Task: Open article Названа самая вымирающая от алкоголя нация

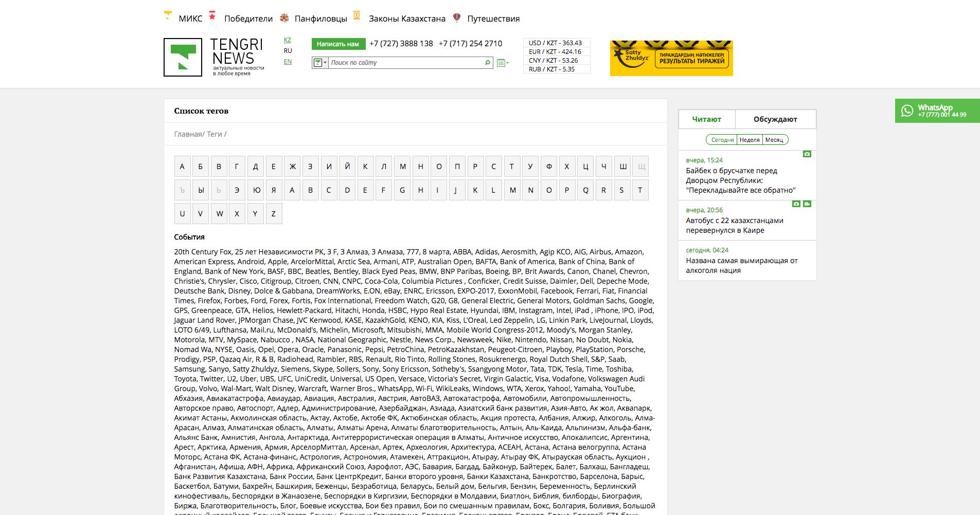Action: [x=742, y=266]
